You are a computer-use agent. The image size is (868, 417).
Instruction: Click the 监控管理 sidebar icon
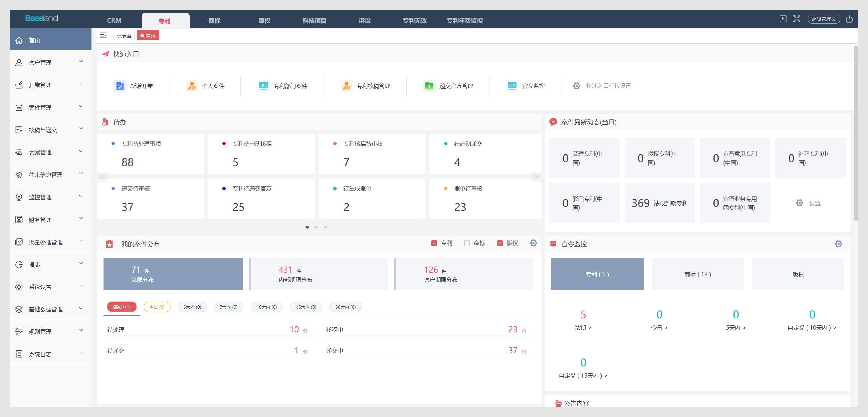(19, 197)
